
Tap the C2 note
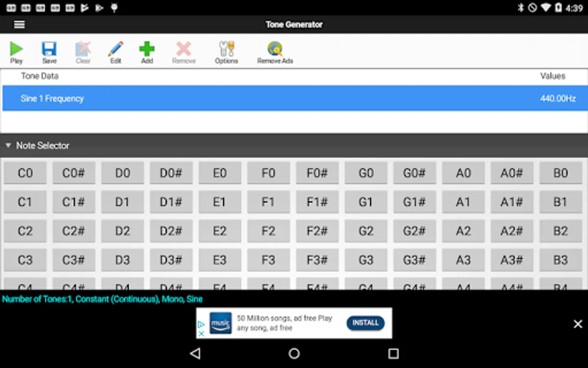[25, 231]
